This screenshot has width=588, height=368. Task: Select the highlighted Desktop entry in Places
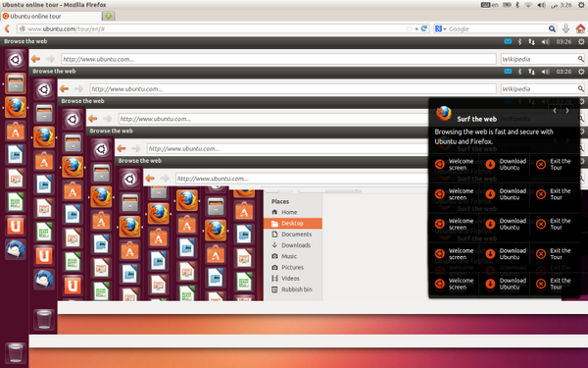292,223
